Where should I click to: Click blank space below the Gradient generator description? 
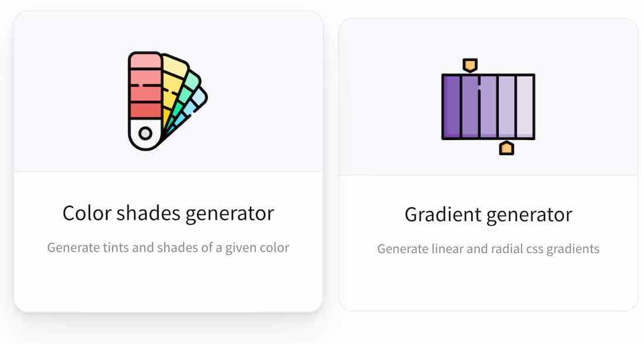pos(488,284)
